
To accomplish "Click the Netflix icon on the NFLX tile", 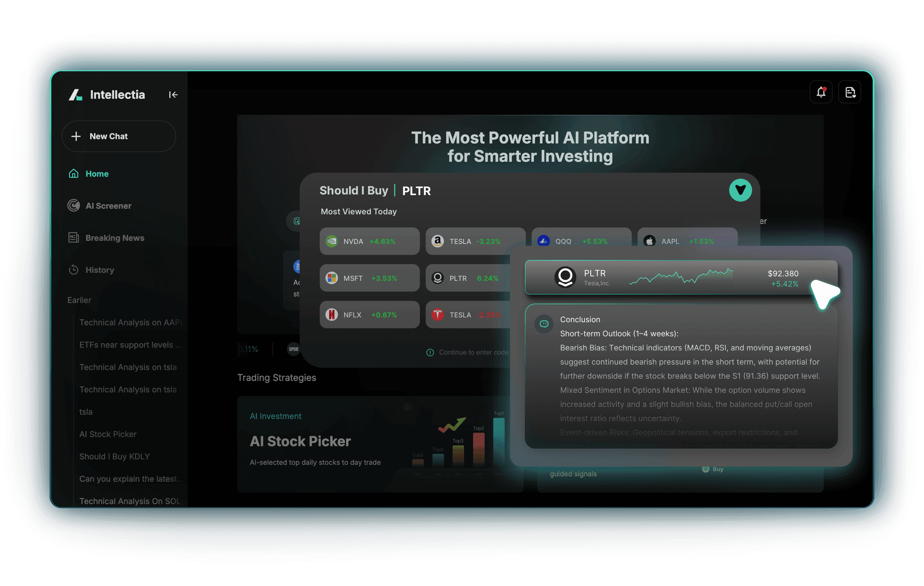I will (332, 315).
